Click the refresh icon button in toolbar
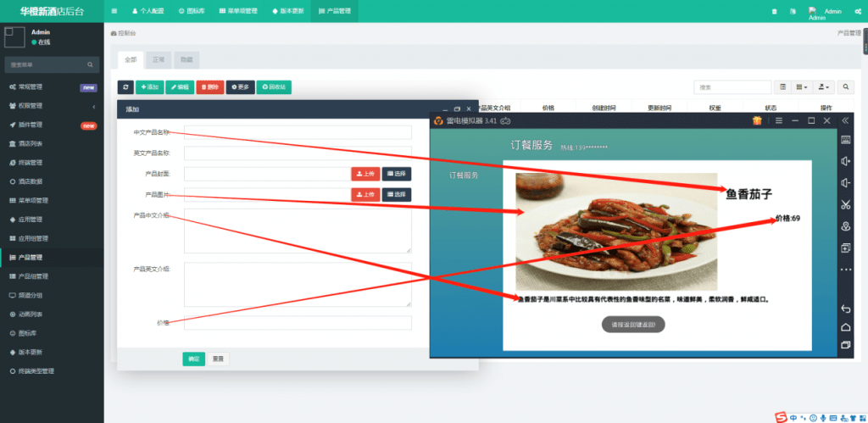 point(125,86)
